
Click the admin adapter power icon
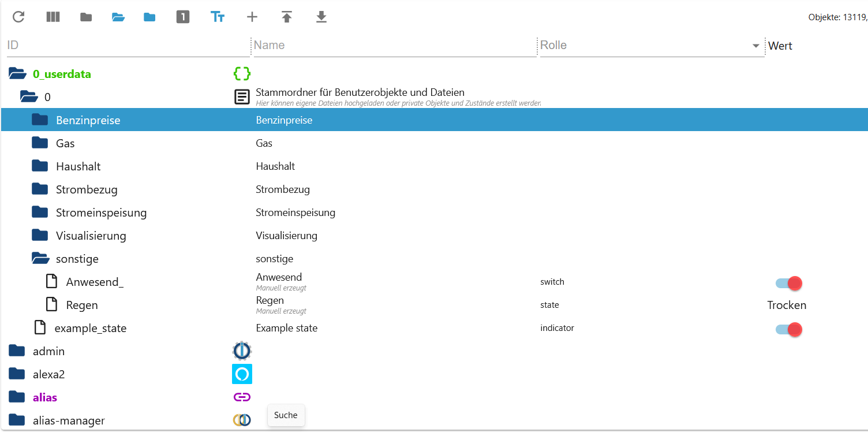(x=242, y=351)
